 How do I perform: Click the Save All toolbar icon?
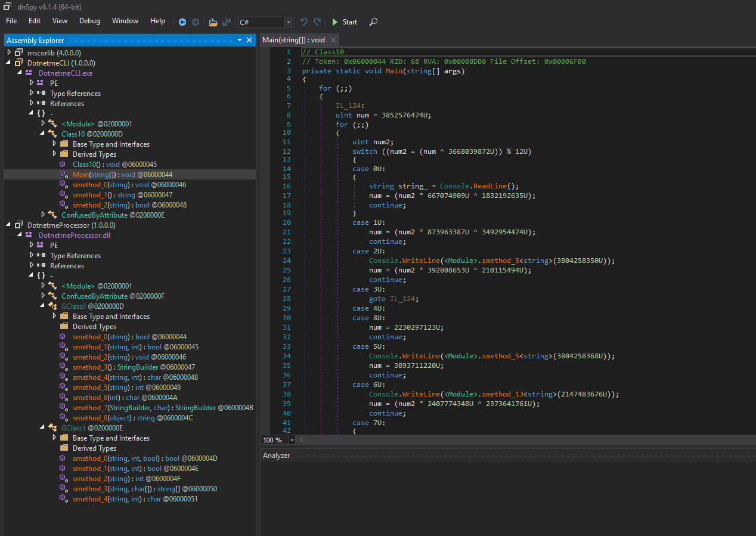[227, 22]
